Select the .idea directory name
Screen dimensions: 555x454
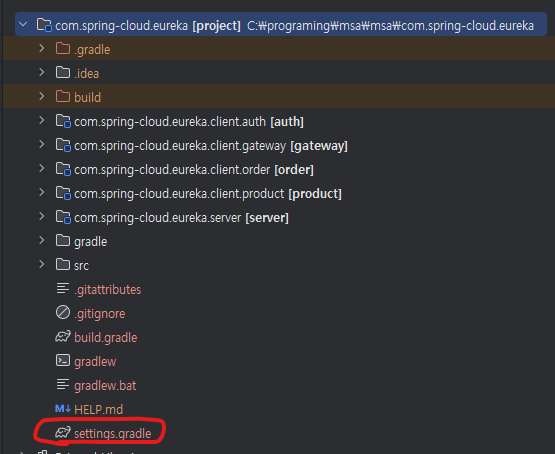click(x=86, y=73)
